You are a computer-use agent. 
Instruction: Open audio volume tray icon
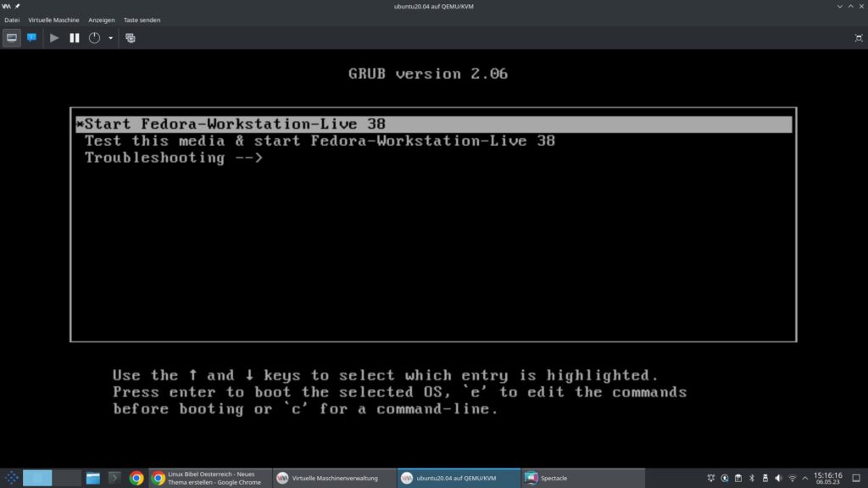coord(779,478)
